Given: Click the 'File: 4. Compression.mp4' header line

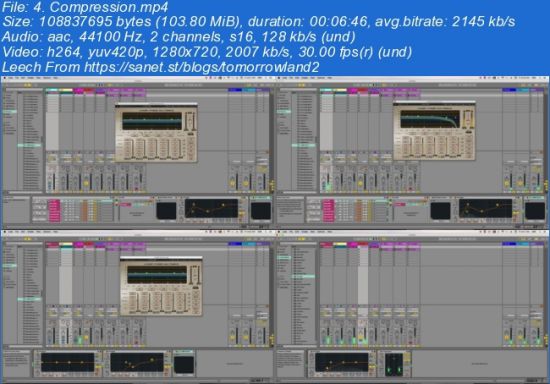Looking at the screenshot, I should click(x=85, y=7).
